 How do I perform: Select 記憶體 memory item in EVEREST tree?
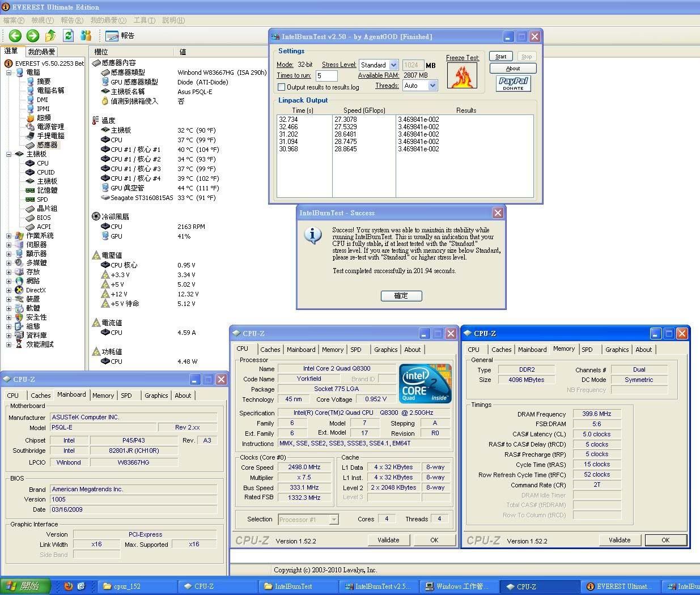point(47,190)
